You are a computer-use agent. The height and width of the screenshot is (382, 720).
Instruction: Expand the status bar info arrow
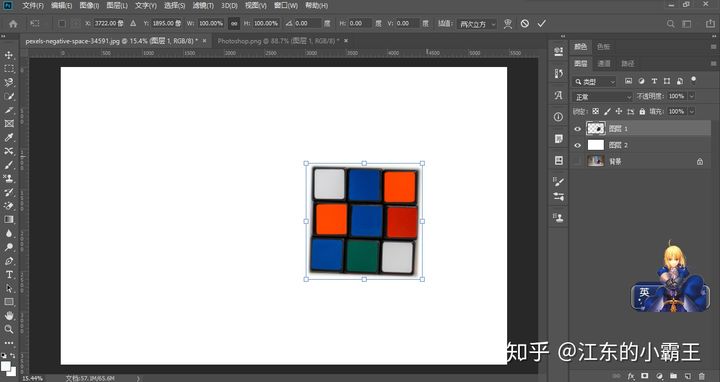(138, 378)
